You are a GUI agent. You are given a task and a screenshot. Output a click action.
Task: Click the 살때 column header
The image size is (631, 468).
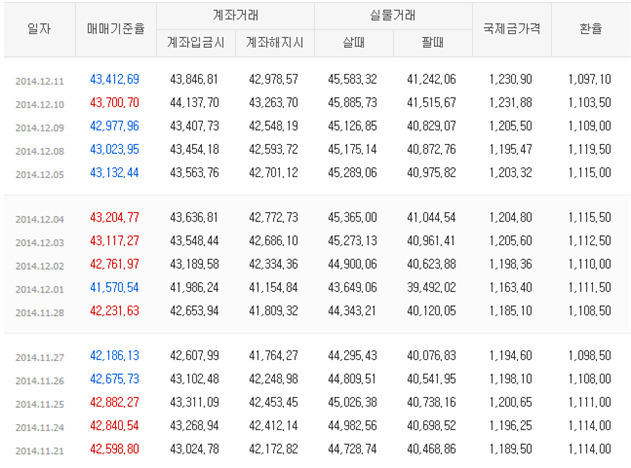354,42
